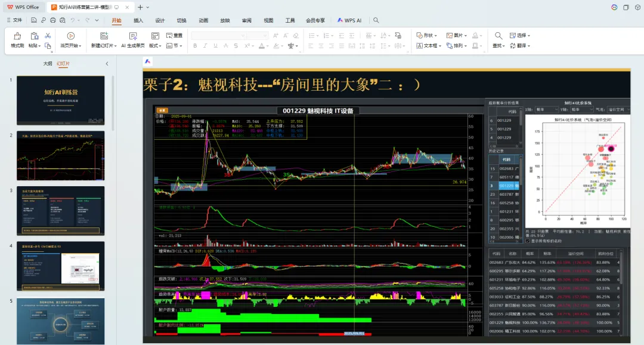This screenshot has width=644, height=345.
Task: Toggle superscript (X²) formatting
Action: pyautogui.click(x=247, y=45)
